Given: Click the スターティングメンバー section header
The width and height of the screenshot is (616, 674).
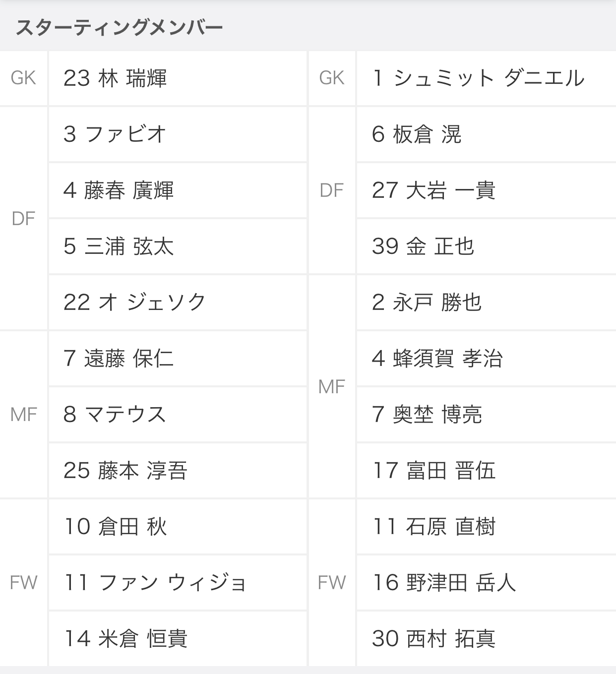Looking at the screenshot, I should pos(119,27).
